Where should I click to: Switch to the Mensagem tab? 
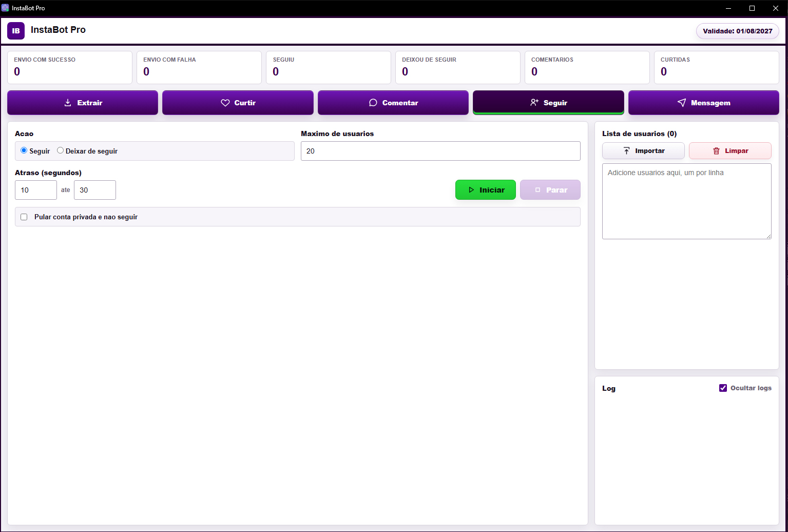pyautogui.click(x=703, y=103)
